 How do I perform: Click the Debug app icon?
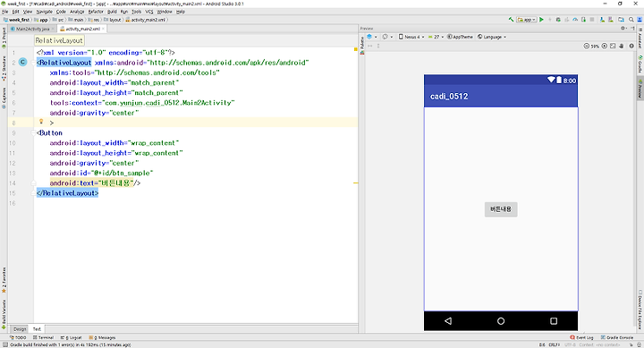tap(558, 20)
